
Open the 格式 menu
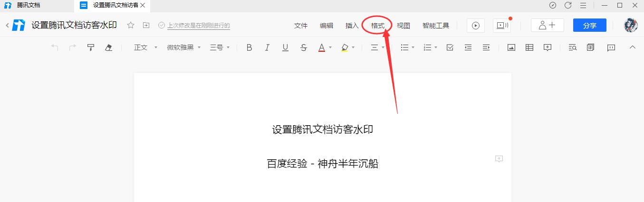pos(378,26)
